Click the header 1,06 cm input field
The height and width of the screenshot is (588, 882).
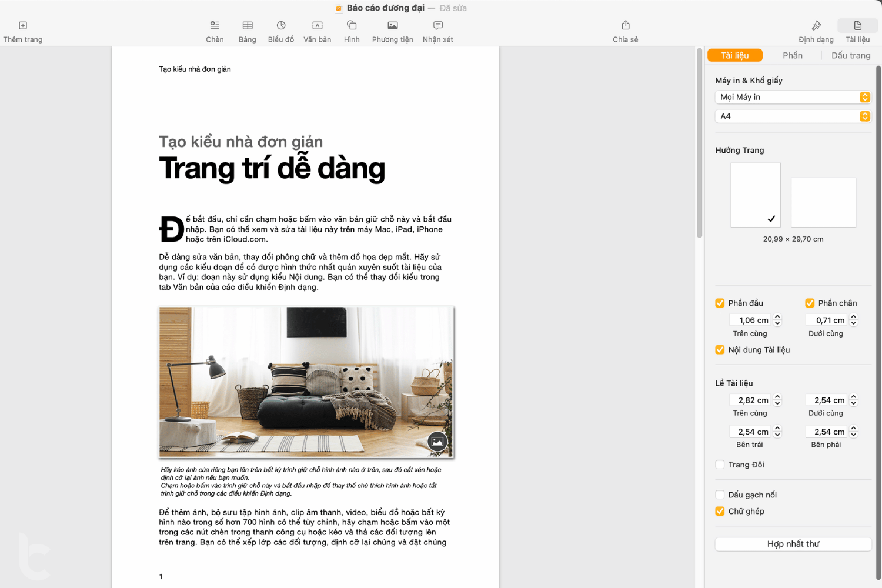click(750, 320)
